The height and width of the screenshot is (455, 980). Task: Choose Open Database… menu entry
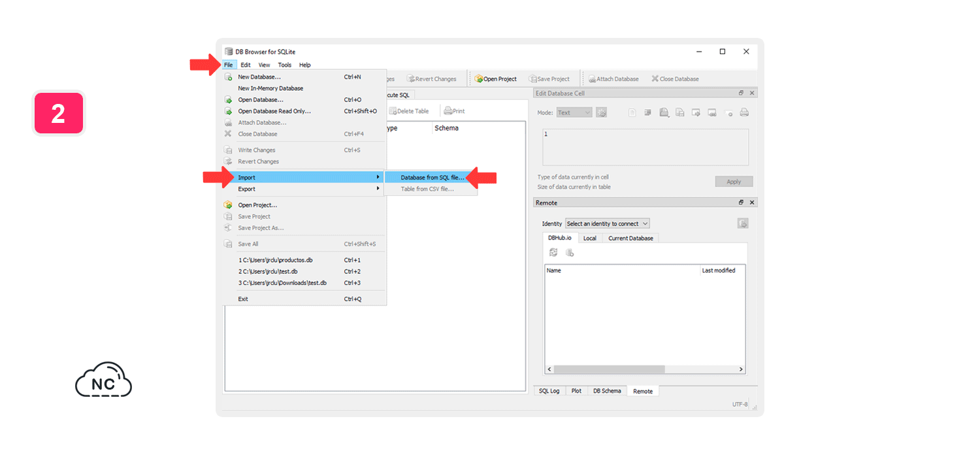point(304,100)
